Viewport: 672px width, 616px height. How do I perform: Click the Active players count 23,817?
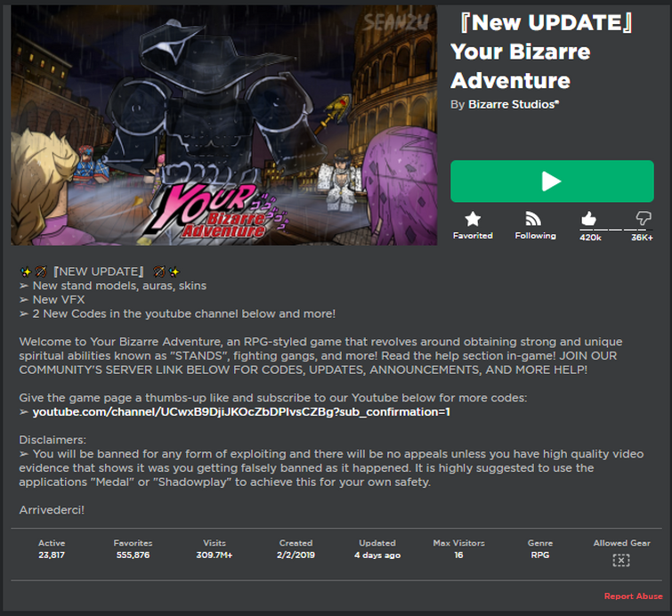[52, 555]
